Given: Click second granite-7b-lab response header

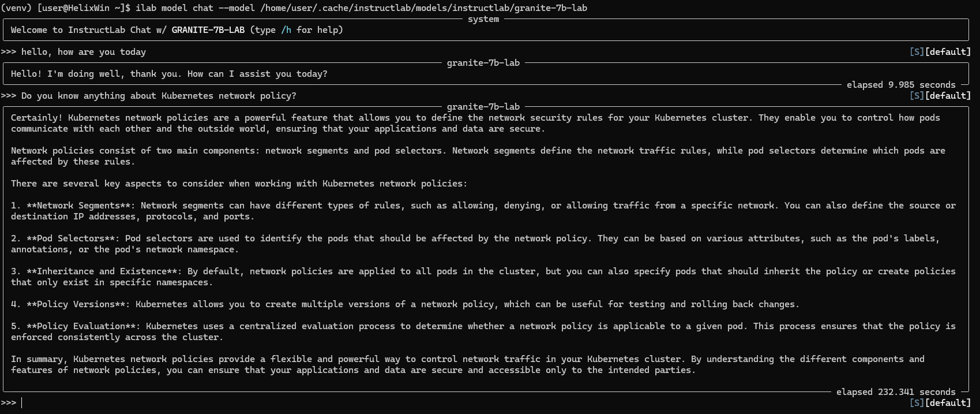Looking at the screenshot, I should [483, 107].
